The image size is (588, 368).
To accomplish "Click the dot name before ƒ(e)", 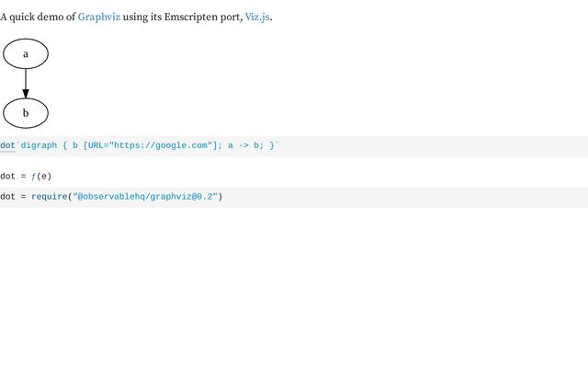I will click(x=7, y=176).
